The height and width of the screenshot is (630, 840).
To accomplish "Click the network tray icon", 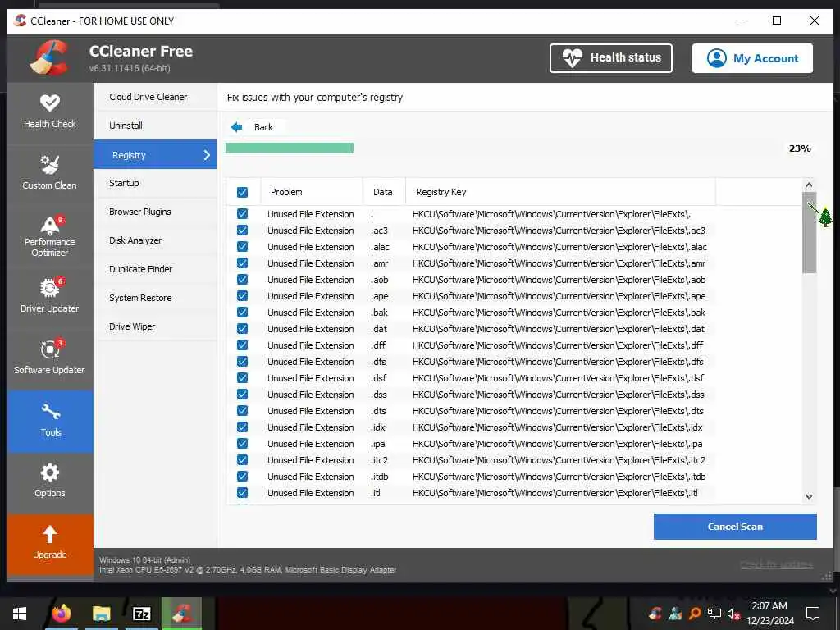I will (x=714, y=614).
